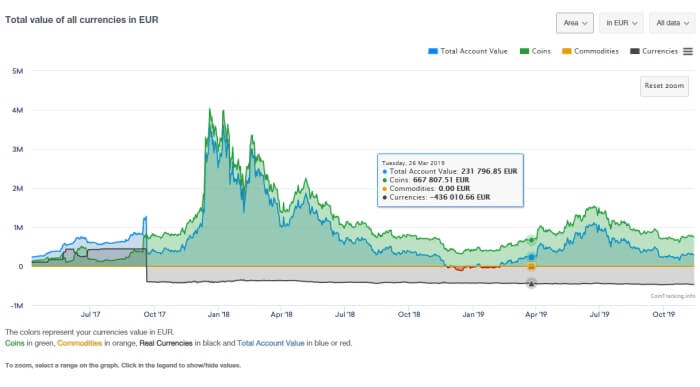Screen dimensions: 700x387
Task: Click the blue Total Account Value legend swatch
Action: (x=433, y=51)
